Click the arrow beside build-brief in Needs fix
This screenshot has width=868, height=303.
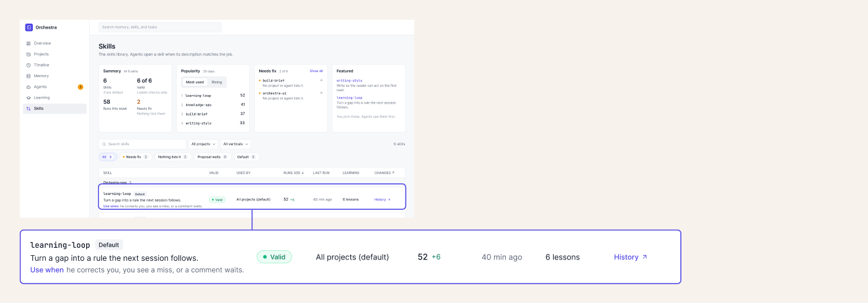coord(321,80)
